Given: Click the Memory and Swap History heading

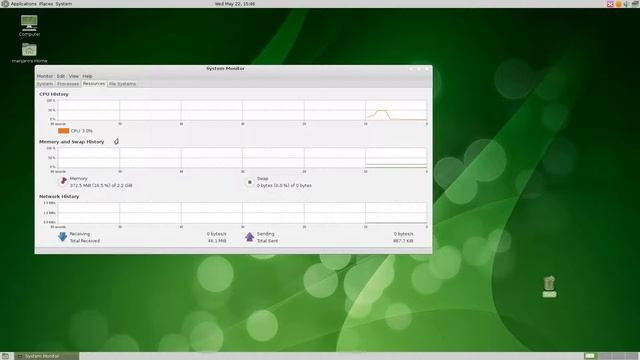Looking at the screenshot, I should (71, 142).
